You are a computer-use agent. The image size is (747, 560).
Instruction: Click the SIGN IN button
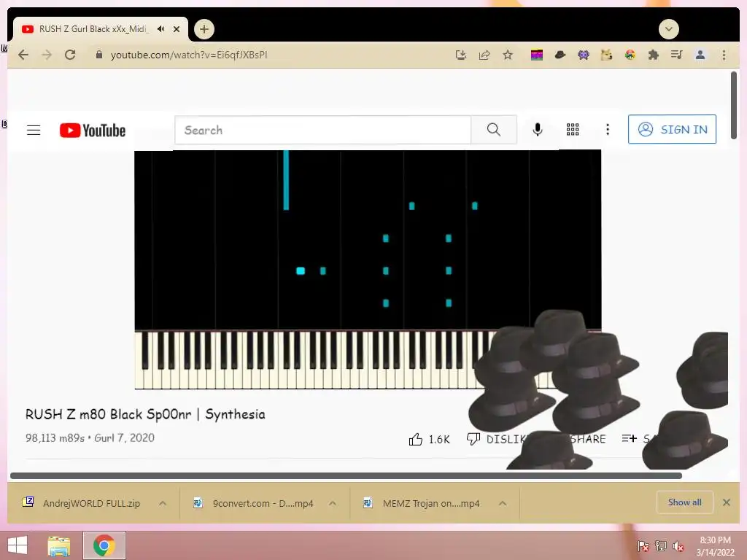[x=672, y=129]
